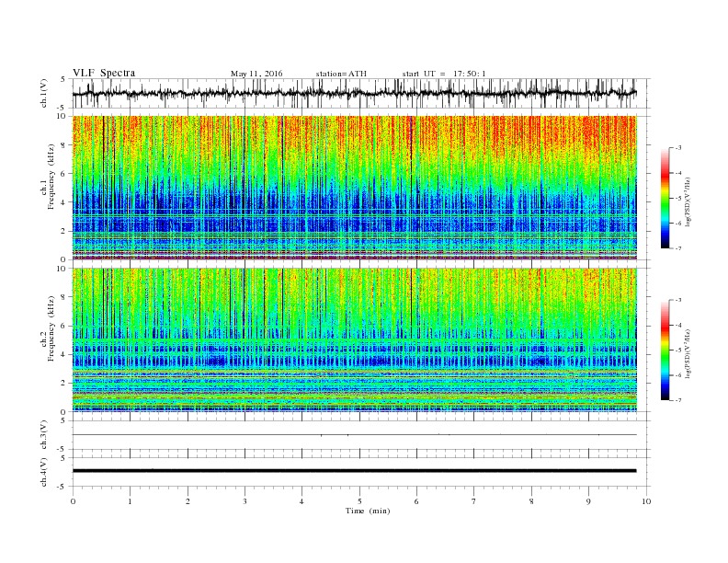Click the "8" kHz tick on ch.1 frequency axis
Viewport: 728px width, 563px height.
click(x=64, y=145)
